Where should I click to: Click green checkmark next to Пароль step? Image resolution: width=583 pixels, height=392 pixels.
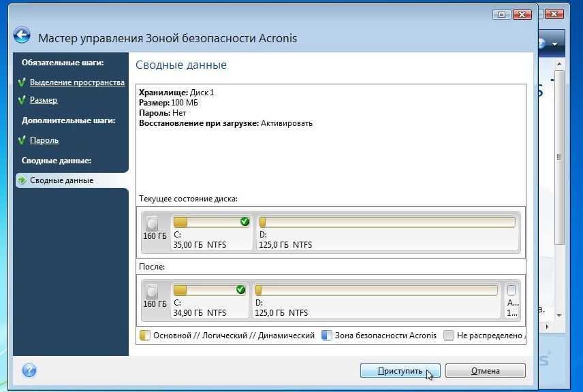(x=22, y=140)
